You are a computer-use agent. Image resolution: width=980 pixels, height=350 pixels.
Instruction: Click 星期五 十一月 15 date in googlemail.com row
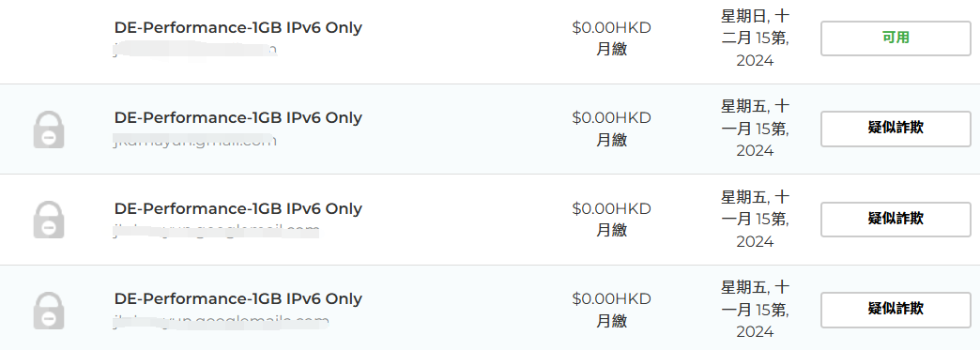click(x=755, y=220)
